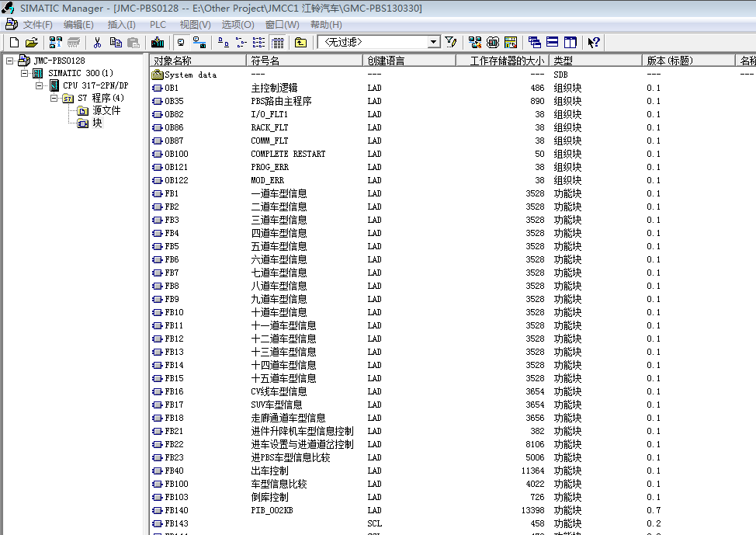
Task: Click the toolbar icon left of Cascade windows
Action: pos(511,43)
